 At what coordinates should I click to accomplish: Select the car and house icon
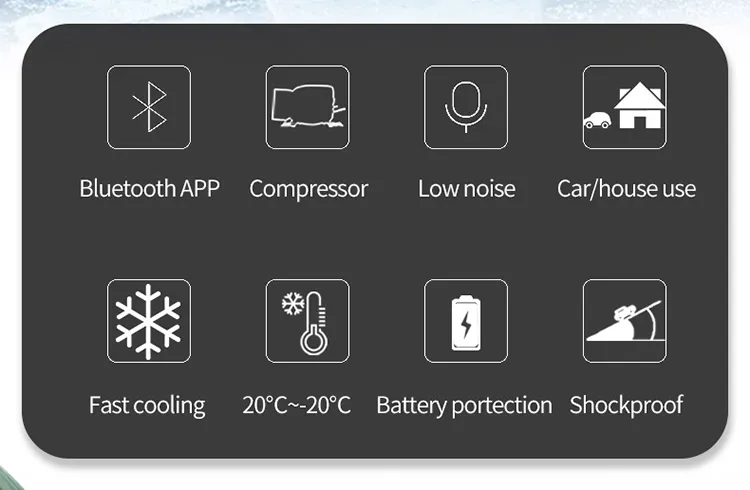point(625,107)
